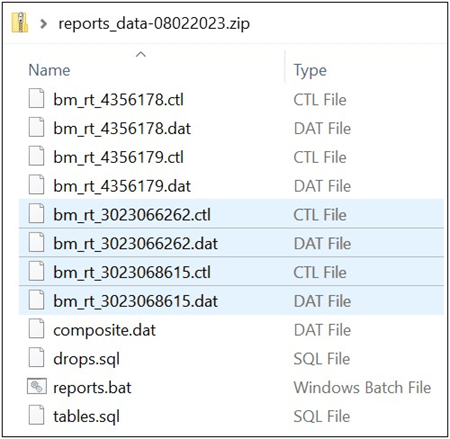450x439 pixels.
Task: Select the file name bm_rt_4356179.ctl
Action: click(x=119, y=157)
